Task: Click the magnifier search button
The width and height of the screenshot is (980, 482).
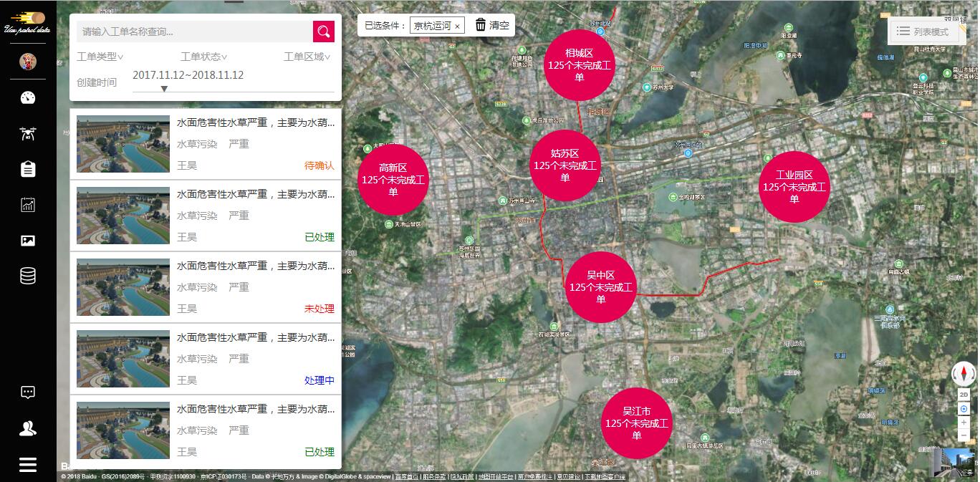Action: pos(324,32)
